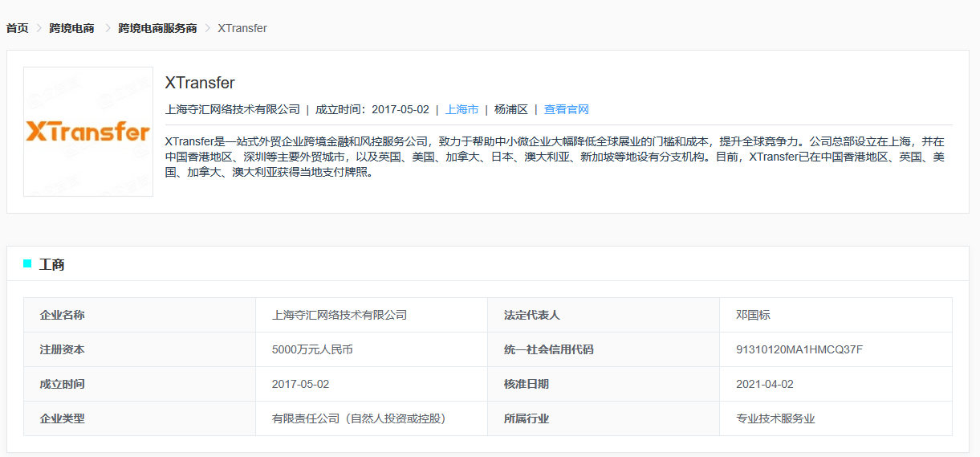Viewport: 980px width, 457px height.
Task: Click the 企业类型 table label
Action: [x=62, y=418]
